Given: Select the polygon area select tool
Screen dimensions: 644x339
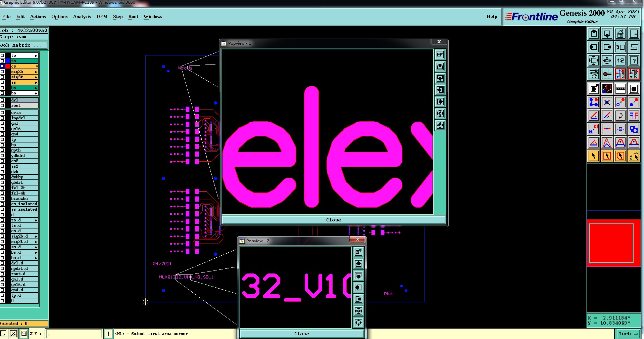Looking at the screenshot, I should [621, 156].
